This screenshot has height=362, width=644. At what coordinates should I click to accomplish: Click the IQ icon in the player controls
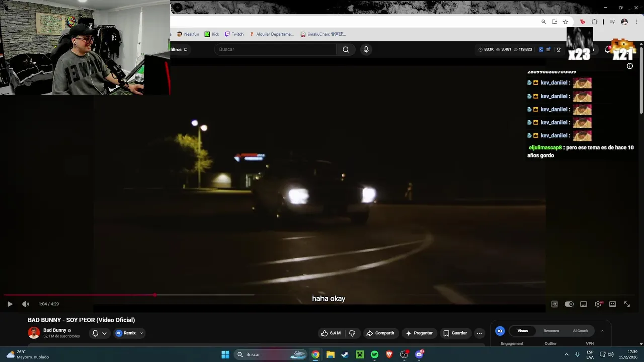554,304
